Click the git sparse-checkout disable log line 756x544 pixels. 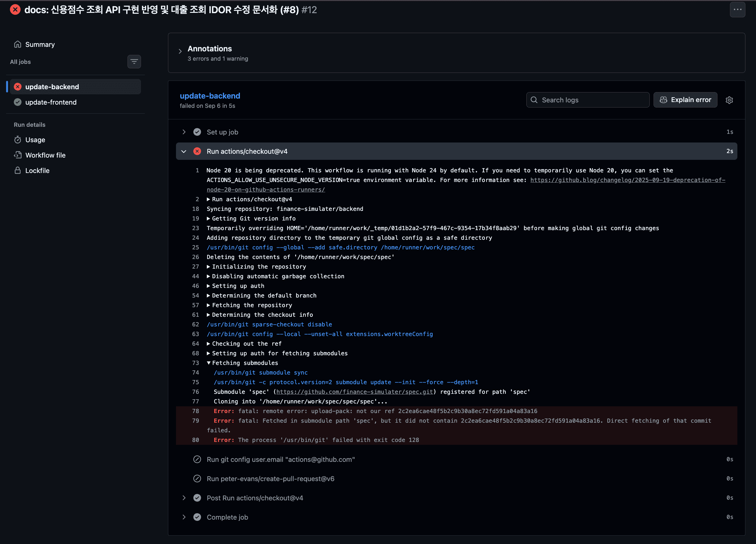(x=269, y=324)
